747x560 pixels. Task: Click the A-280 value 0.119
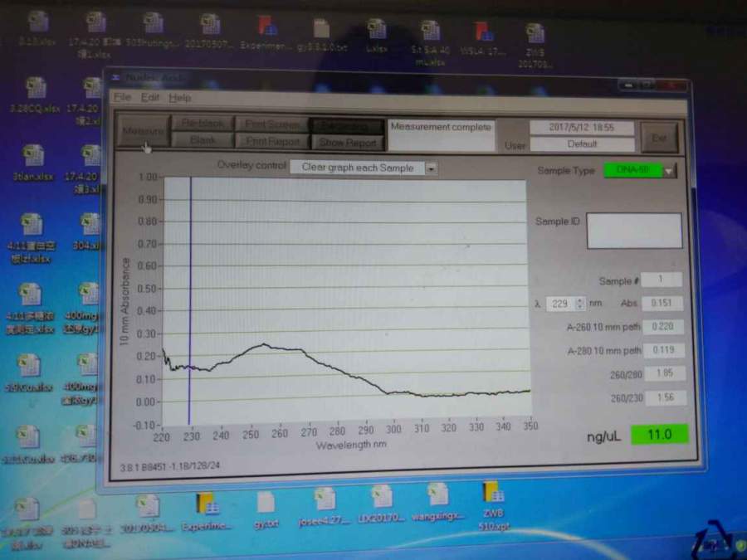click(x=664, y=350)
